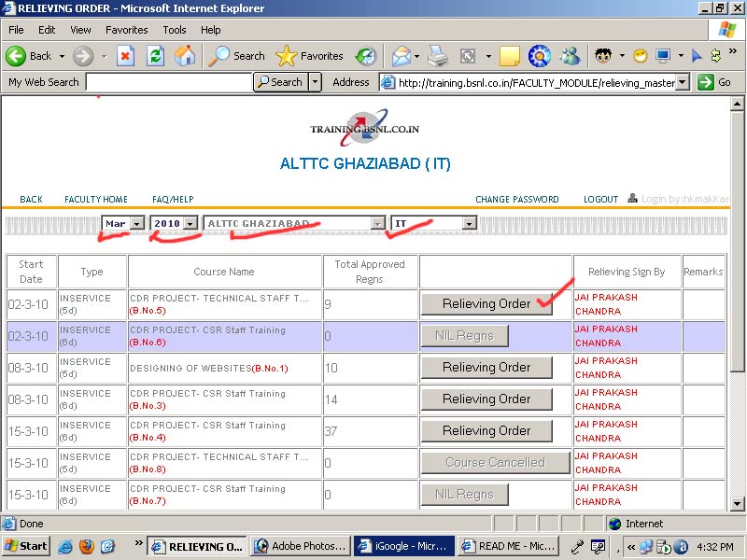Click the green Go arrow icon
747x560 pixels.
pos(706,82)
